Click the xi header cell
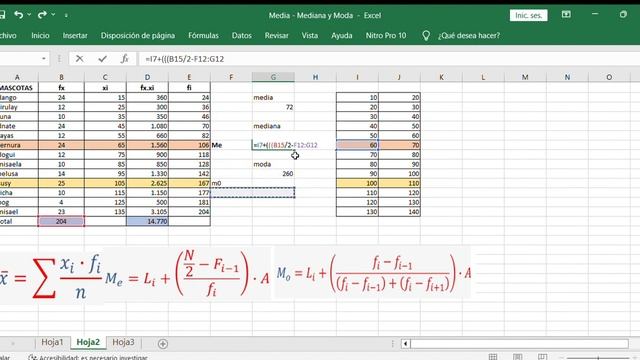640x360 pixels. [x=105, y=88]
